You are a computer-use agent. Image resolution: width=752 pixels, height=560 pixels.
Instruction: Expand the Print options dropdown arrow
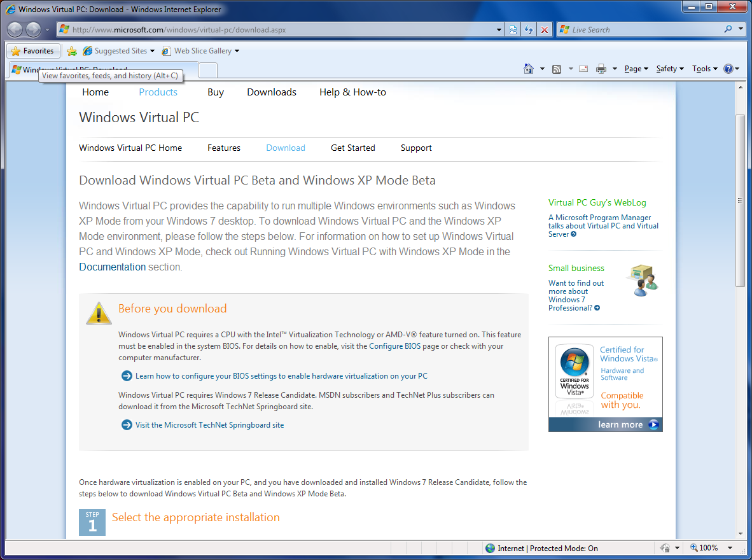[615, 69]
